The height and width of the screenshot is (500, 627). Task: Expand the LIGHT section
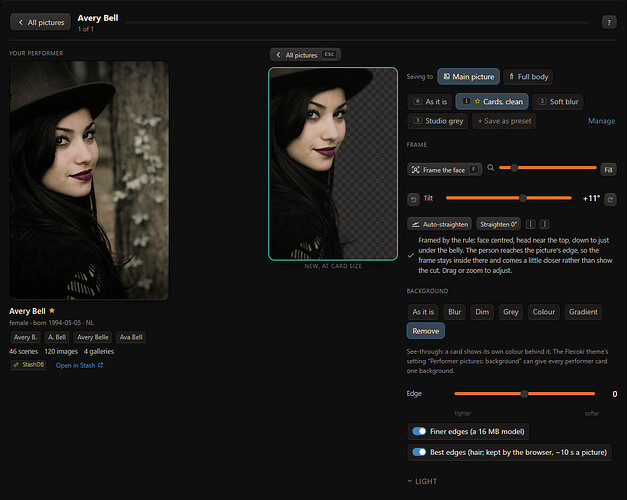coord(422,481)
